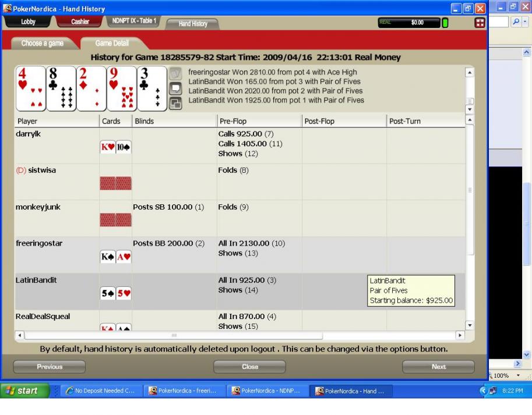Click the red full-screen arrows icon
Image resolution: width=532 pixels, height=415 pixels.
tap(480, 23)
